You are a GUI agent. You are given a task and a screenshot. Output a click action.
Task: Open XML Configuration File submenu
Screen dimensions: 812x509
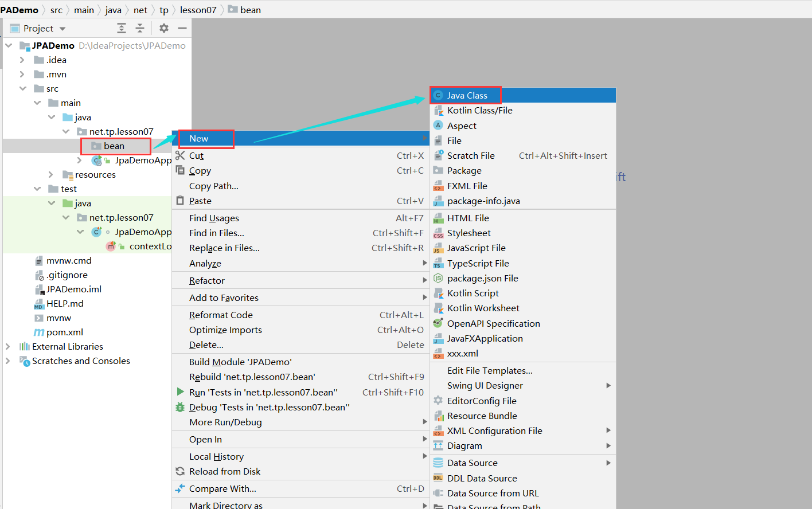point(523,430)
